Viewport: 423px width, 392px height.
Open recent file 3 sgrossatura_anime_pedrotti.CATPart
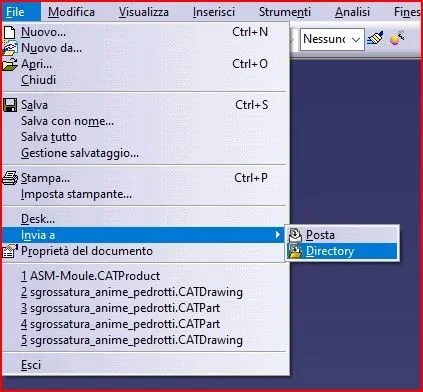[x=144, y=308]
